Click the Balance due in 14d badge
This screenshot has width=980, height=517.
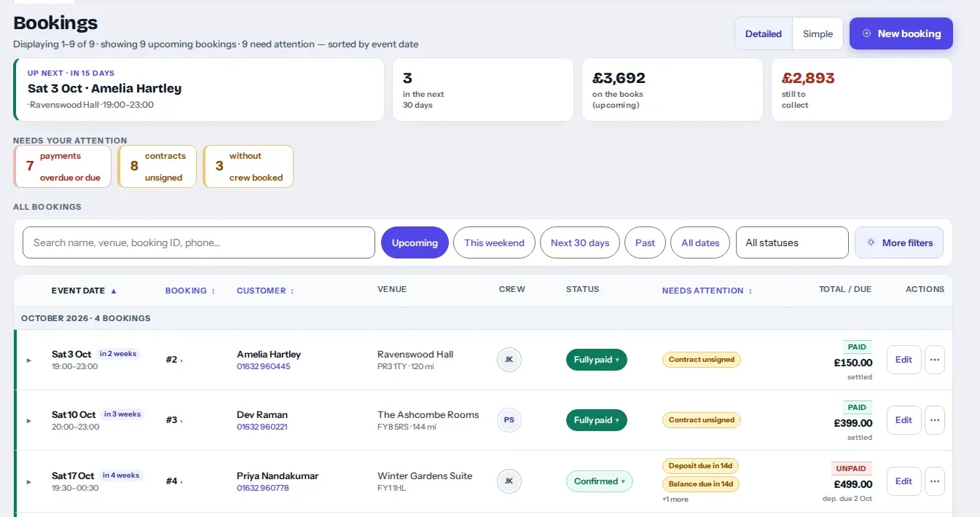700,484
